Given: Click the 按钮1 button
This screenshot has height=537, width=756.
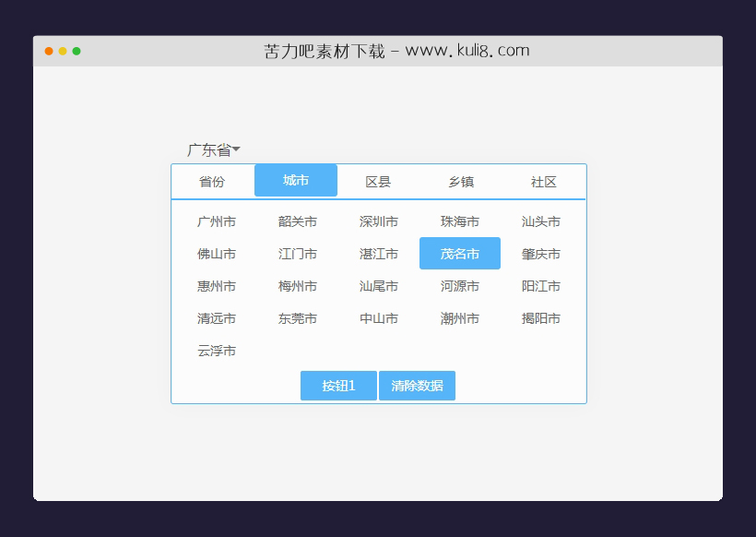Looking at the screenshot, I should pos(338,385).
